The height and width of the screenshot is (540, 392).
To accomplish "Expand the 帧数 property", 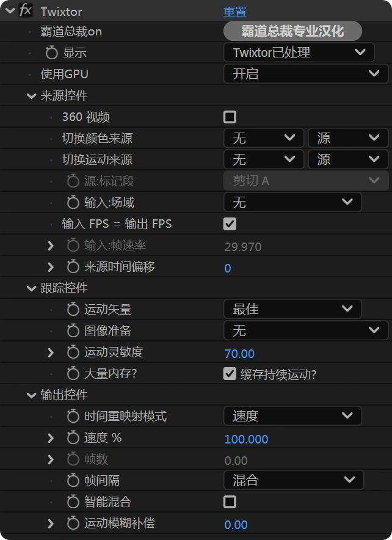I will pos(51,459).
